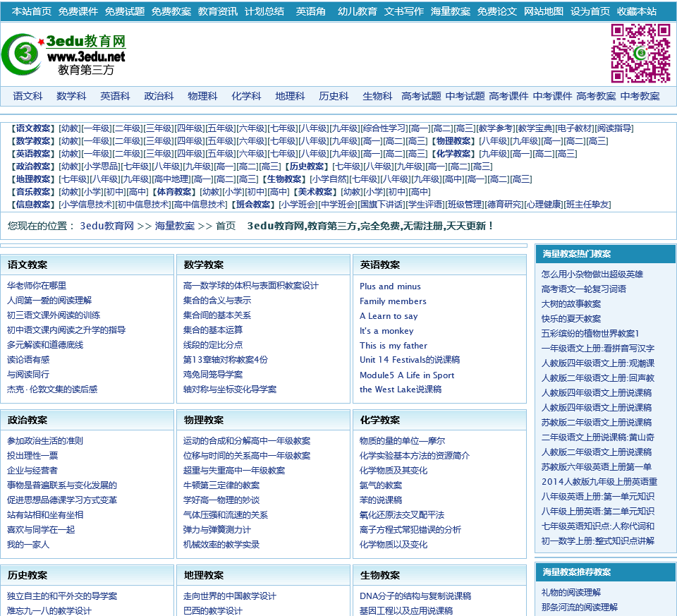Screen dimensions: 677x616
Task: Open 氧化还原法交叉配平法 link
Action: (402, 515)
